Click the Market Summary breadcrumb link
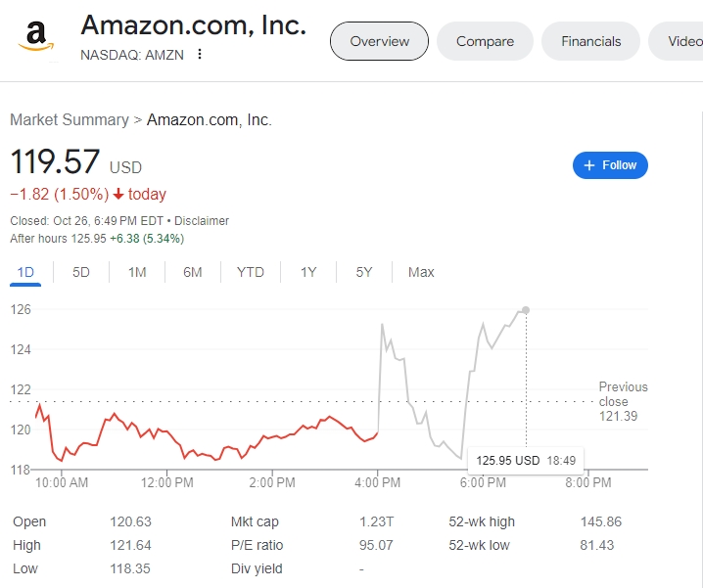This screenshot has height=588, width=703. coord(69,119)
